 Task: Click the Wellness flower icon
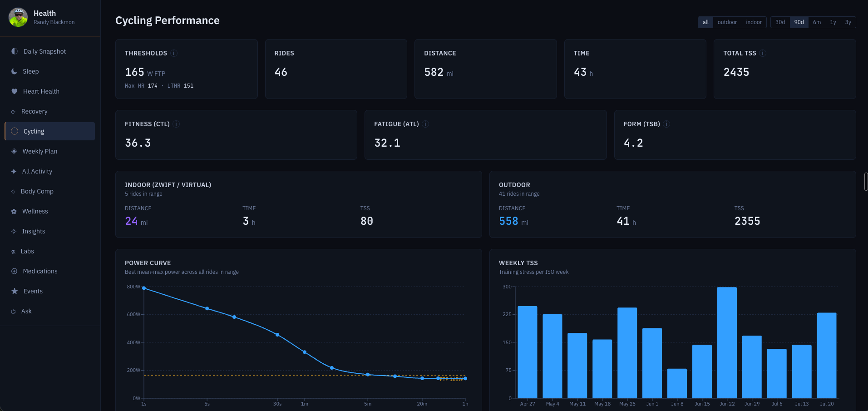click(x=14, y=211)
